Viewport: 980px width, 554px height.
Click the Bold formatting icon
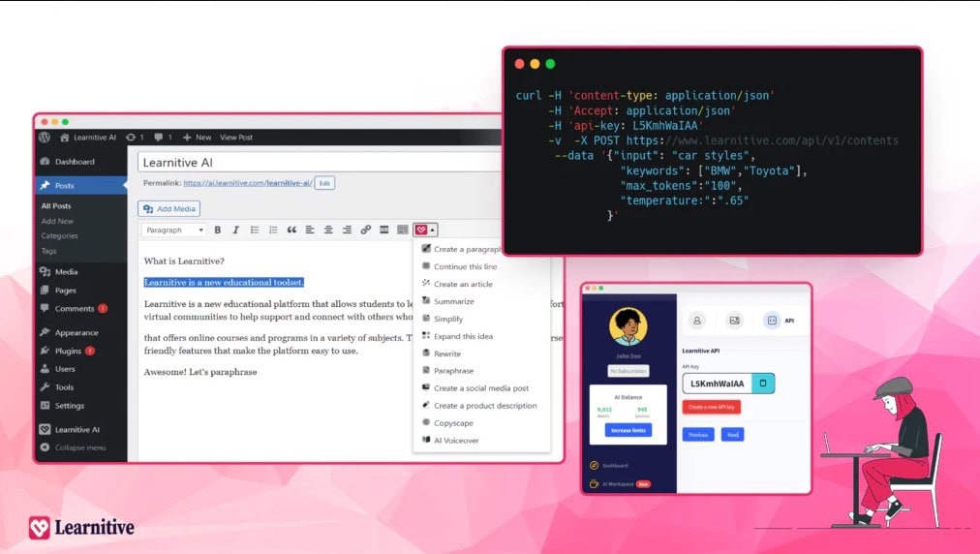[x=218, y=231]
